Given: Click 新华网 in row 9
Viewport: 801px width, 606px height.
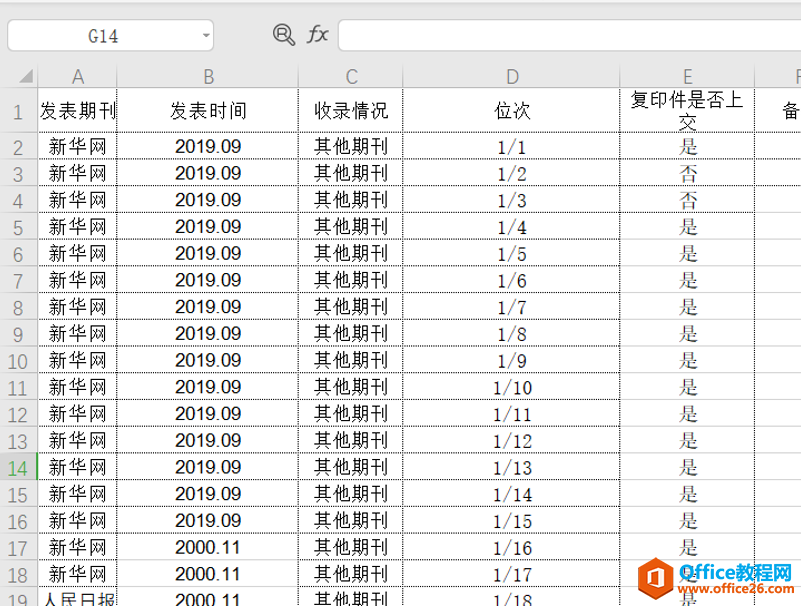Looking at the screenshot, I should point(78,334).
